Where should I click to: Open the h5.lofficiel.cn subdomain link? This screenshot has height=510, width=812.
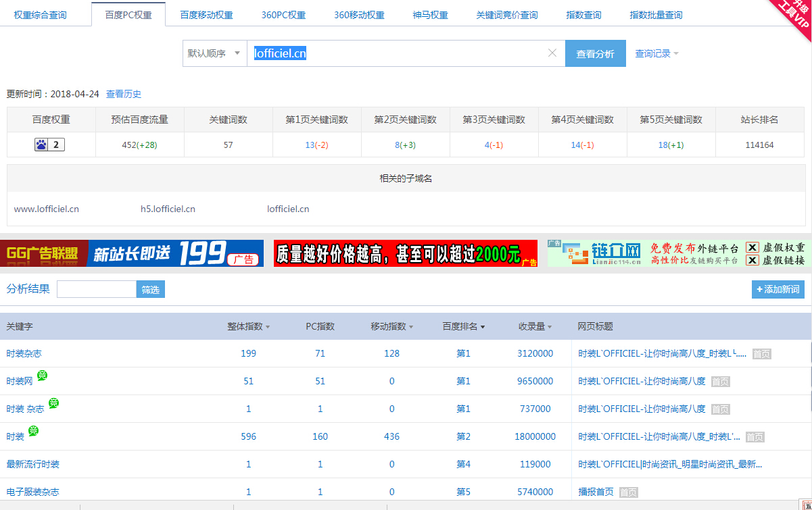pos(168,209)
